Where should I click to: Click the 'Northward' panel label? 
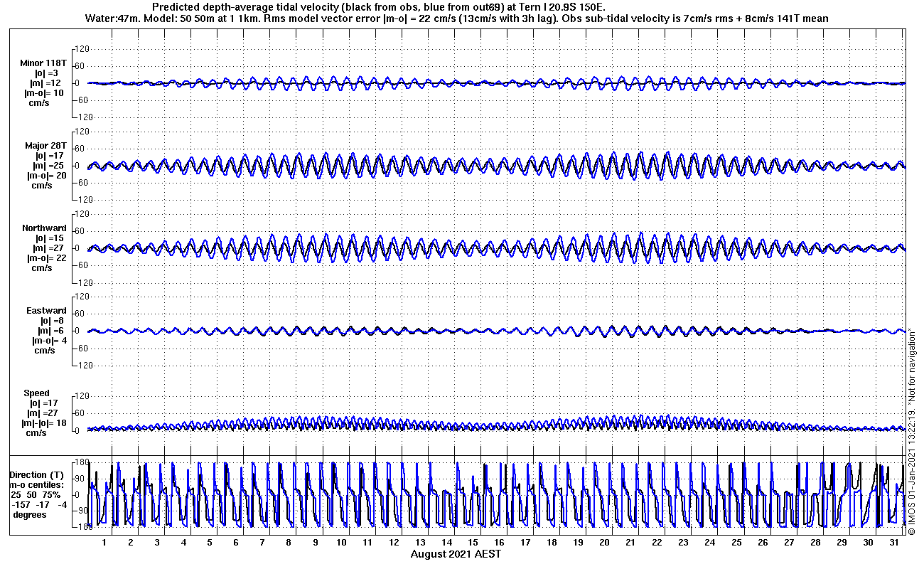pos(44,228)
